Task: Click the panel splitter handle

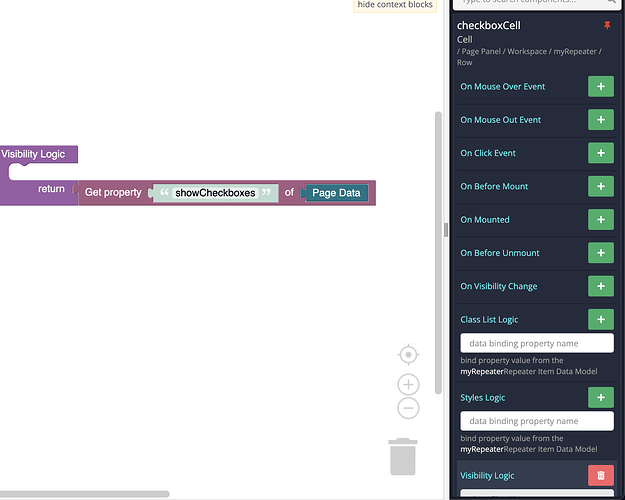Action: pyautogui.click(x=446, y=230)
